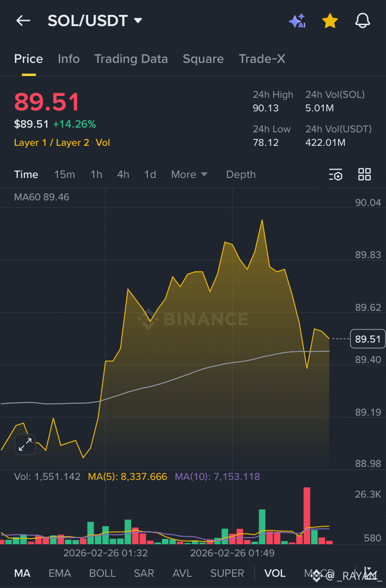Select the 15m chart interval
Viewport: 386px width, 588px height.
click(x=64, y=174)
